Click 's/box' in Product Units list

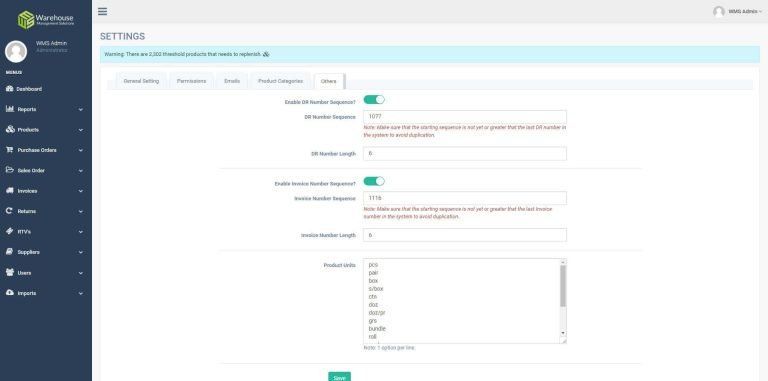[376, 289]
